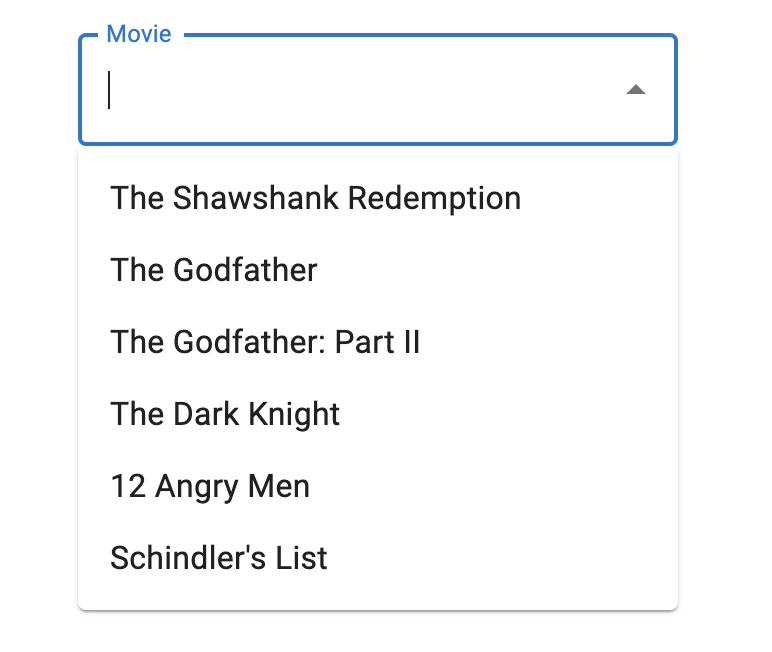The width and height of the screenshot is (772, 652).
Task: Choose the Godfather sequel entry
Action: [x=265, y=342]
